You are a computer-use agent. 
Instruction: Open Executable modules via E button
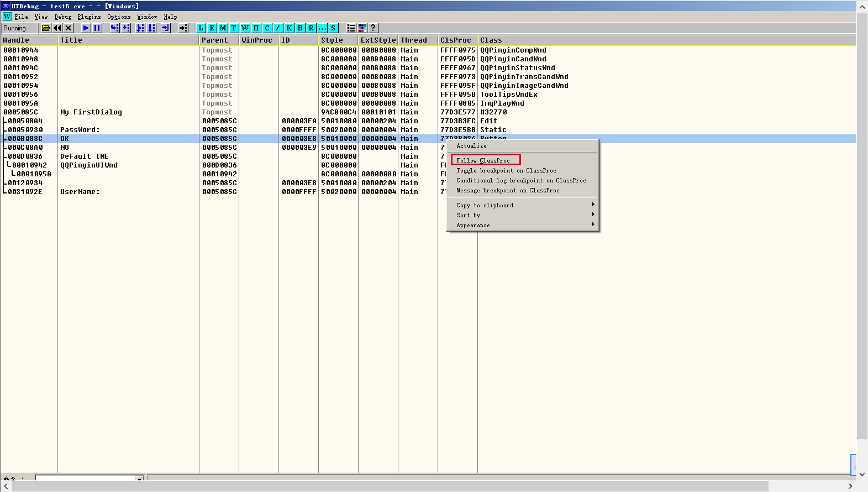(212, 28)
